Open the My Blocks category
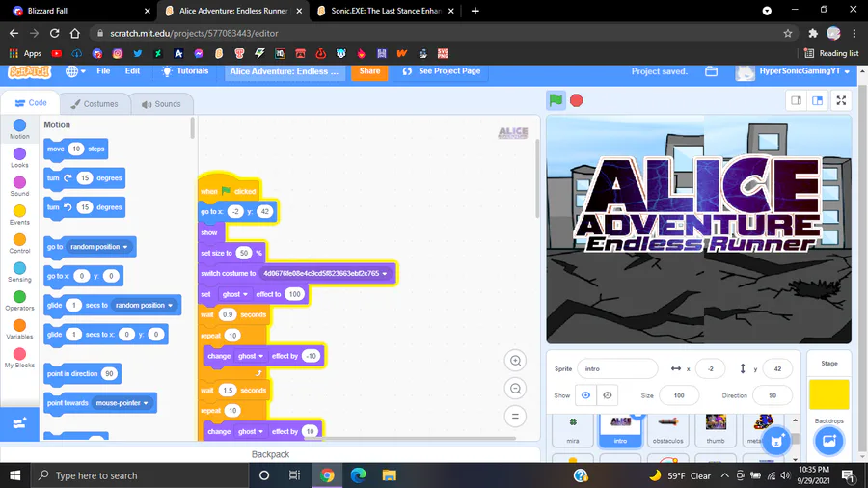This screenshot has height=488, width=868. click(19, 358)
